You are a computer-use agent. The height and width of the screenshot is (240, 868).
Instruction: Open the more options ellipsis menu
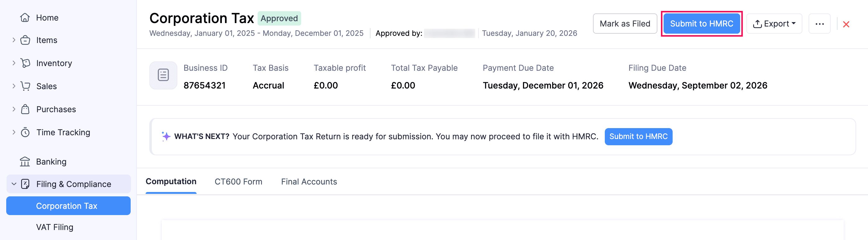(820, 24)
